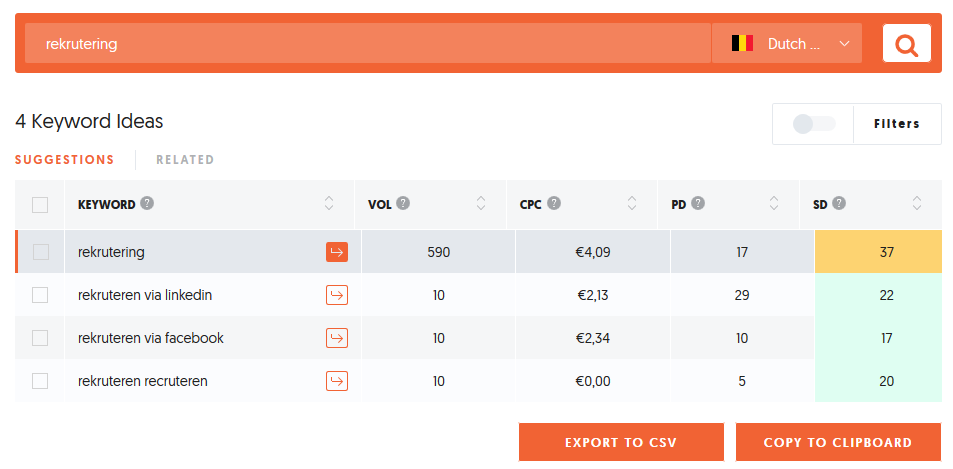Check the rekruteren recruteren row checkbox
Viewport: 953px width, 469px height.
40,381
